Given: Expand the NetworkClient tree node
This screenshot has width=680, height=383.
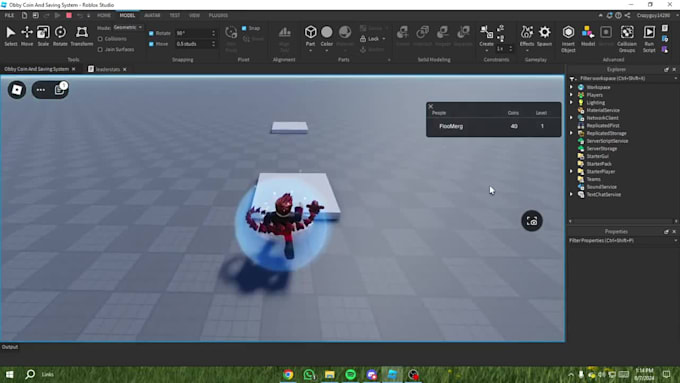Looking at the screenshot, I should click(x=571, y=118).
